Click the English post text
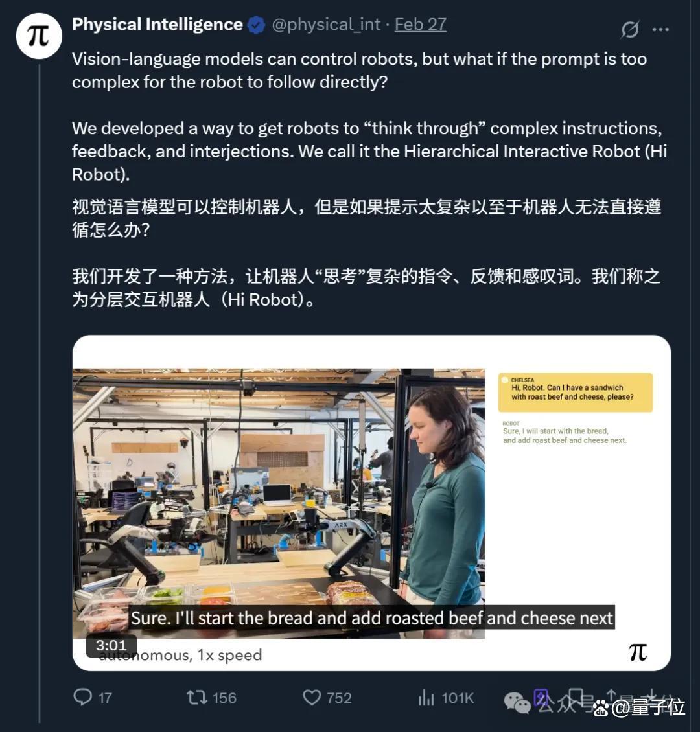This screenshot has width=700, height=732. tap(369, 117)
